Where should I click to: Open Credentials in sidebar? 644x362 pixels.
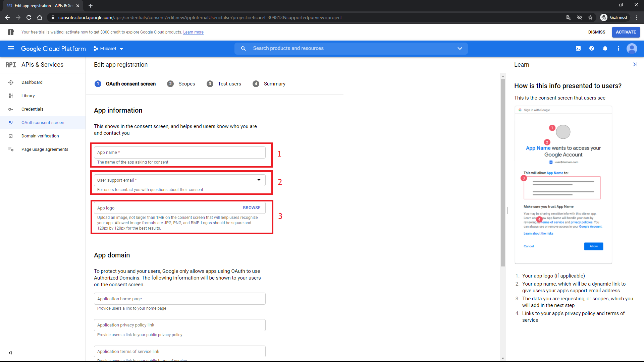tap(33, 109)
